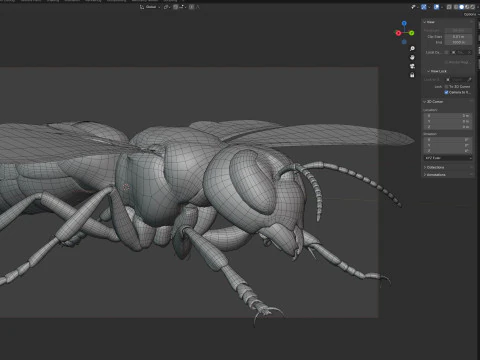Open the snapping options dropdown
Viewport: 480px width, 360px height.
coord(183,7)
